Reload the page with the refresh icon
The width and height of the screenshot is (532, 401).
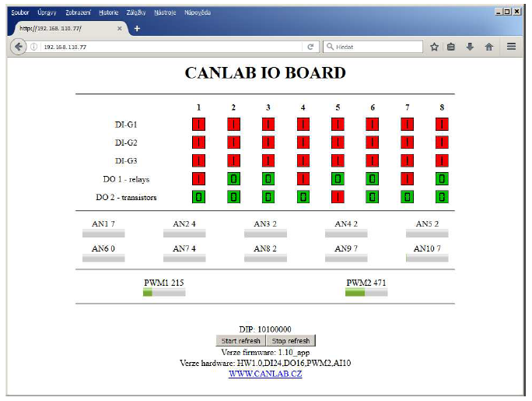310,47
